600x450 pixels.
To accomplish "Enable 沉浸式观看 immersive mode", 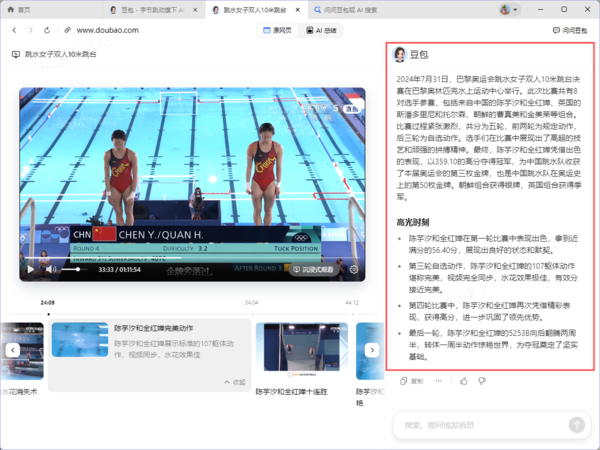I will [x=313, y=269].
